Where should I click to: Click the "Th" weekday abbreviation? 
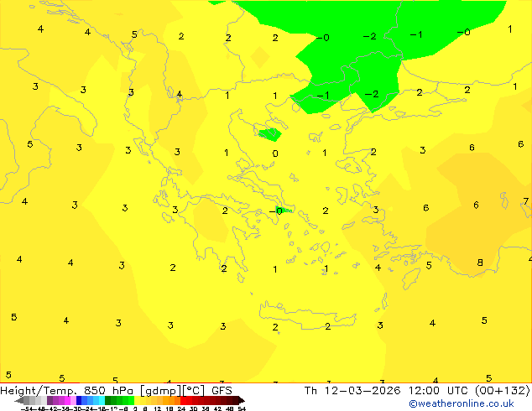click(x=310, y=391)
